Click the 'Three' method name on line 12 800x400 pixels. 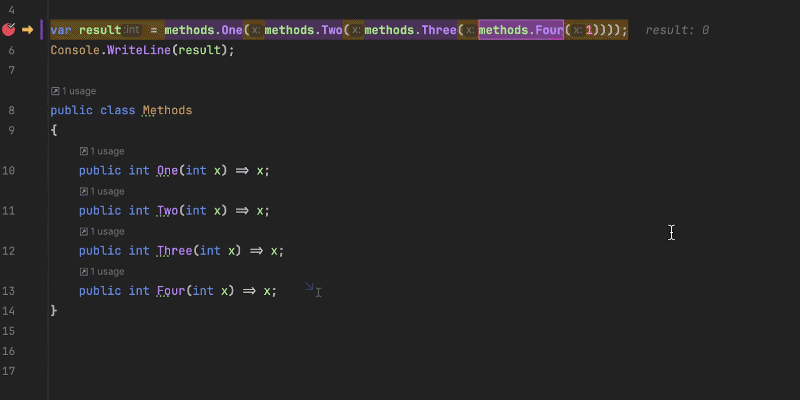[174, 251]
